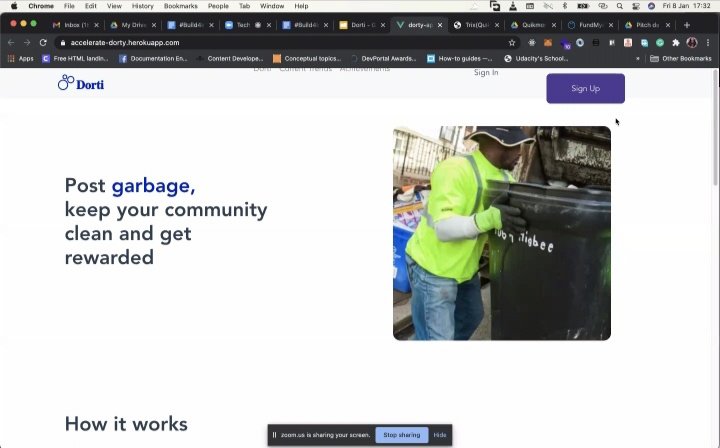Click Stop sharing in the Zoom bar
The height and width of the screenshot is (448, 720).
click(402, 435)
